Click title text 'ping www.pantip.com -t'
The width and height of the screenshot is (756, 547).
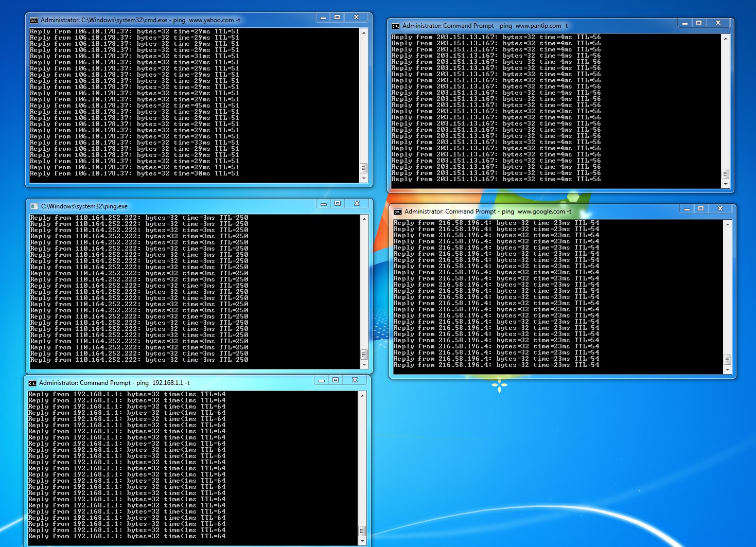pyautogui.click(x=534, y=26)
